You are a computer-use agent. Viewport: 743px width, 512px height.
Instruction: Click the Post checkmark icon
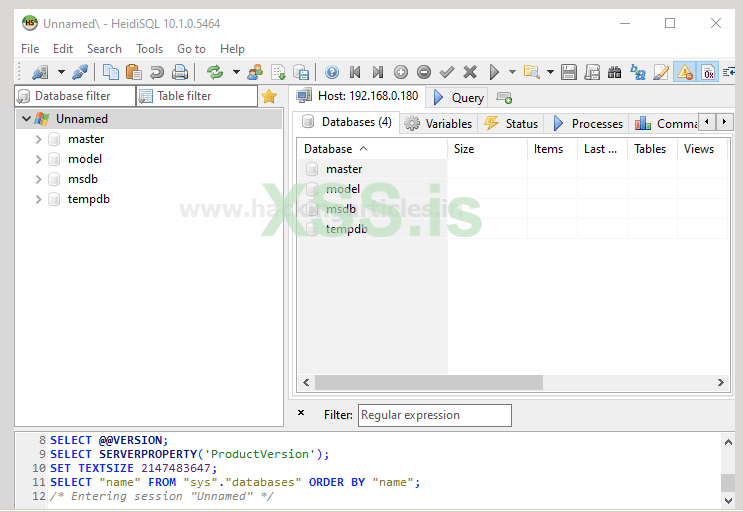click(447, 72)
